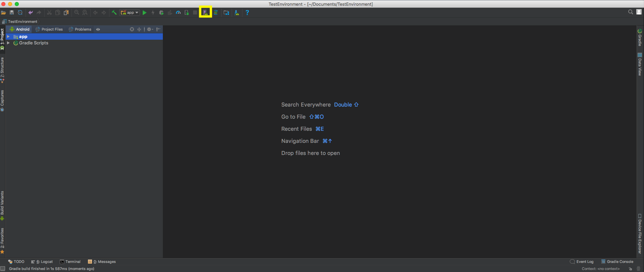Switch to the Problems view tab

tap(80, 29)
